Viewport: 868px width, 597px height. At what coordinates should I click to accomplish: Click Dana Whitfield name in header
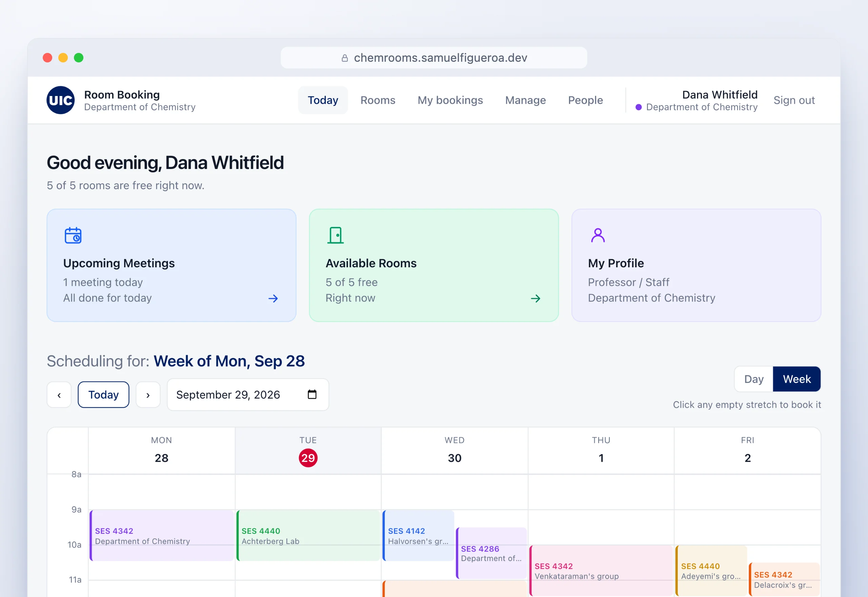coord(719,95)
